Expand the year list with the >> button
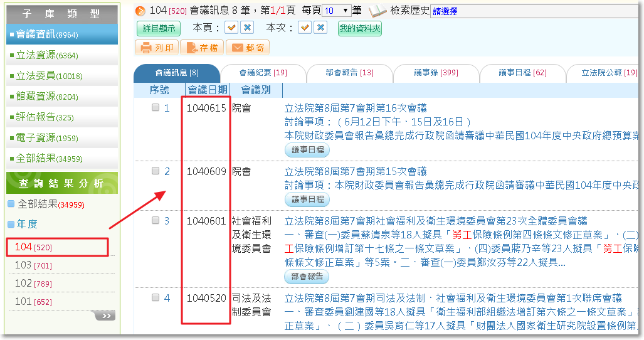 point(105,316)
